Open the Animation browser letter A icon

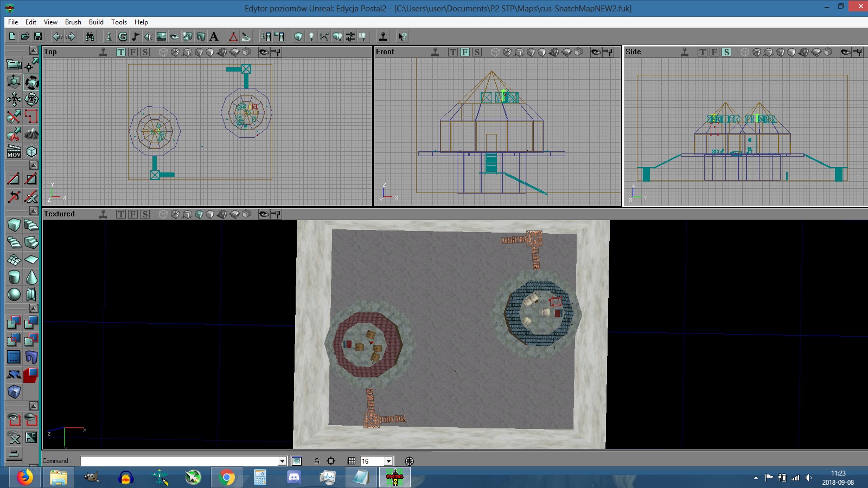tap(214, 36)
